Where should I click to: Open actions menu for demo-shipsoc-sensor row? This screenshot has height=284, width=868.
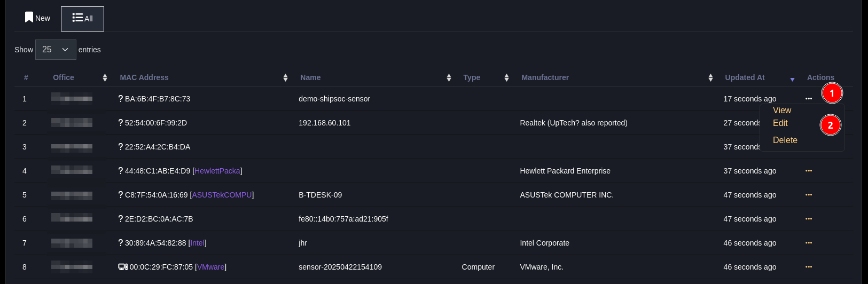808,99
